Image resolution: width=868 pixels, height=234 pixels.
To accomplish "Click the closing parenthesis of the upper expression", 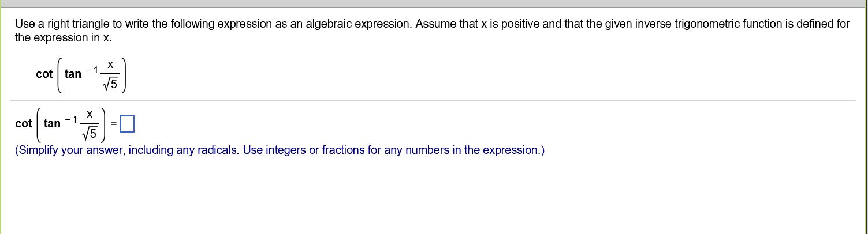I will click(x=130, y=74).
